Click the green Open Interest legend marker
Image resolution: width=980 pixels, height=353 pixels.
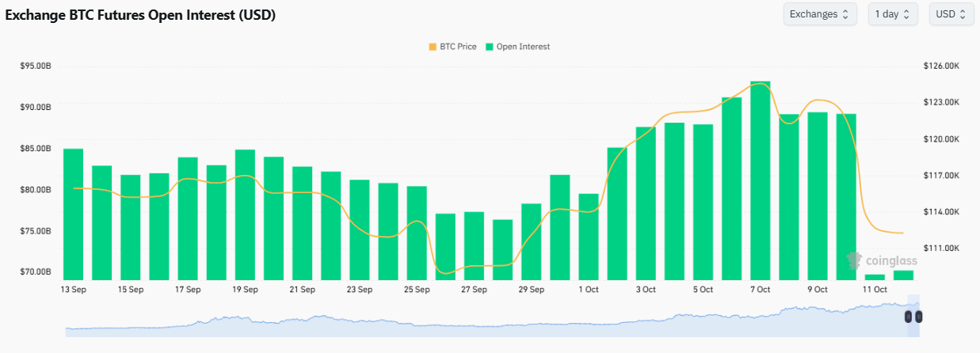click(x=490, y=47)
